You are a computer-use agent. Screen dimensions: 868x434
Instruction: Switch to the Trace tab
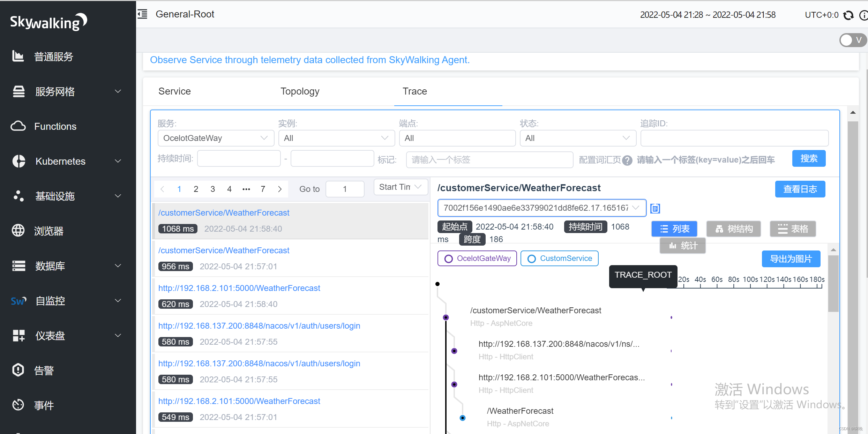click(x=415, y=91)
